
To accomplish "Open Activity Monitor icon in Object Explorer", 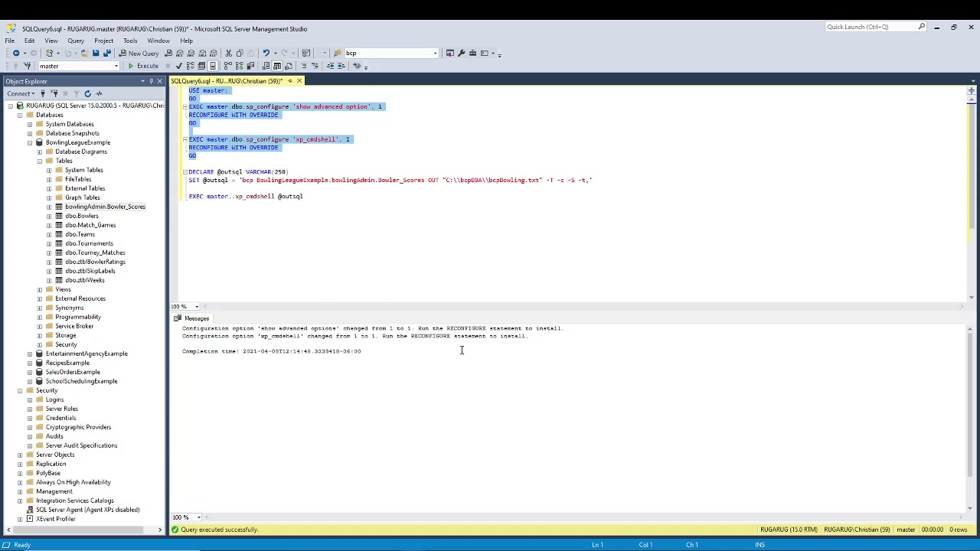I will point(99,93).
